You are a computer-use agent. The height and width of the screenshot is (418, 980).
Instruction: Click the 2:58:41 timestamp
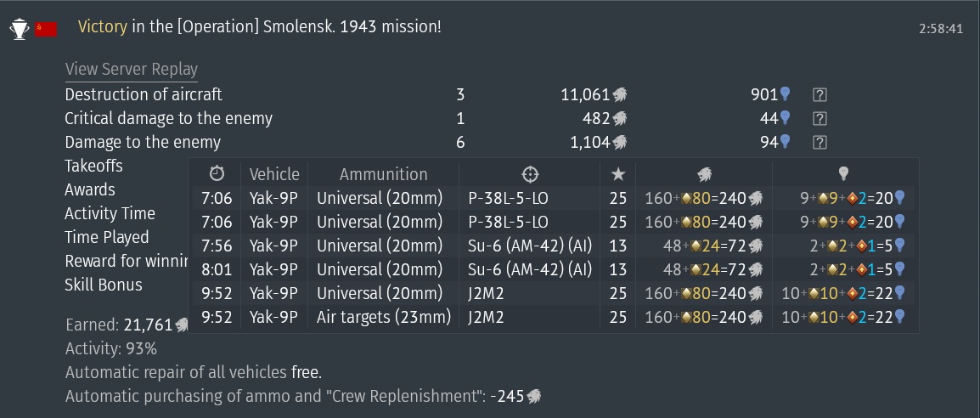(941, 29)
